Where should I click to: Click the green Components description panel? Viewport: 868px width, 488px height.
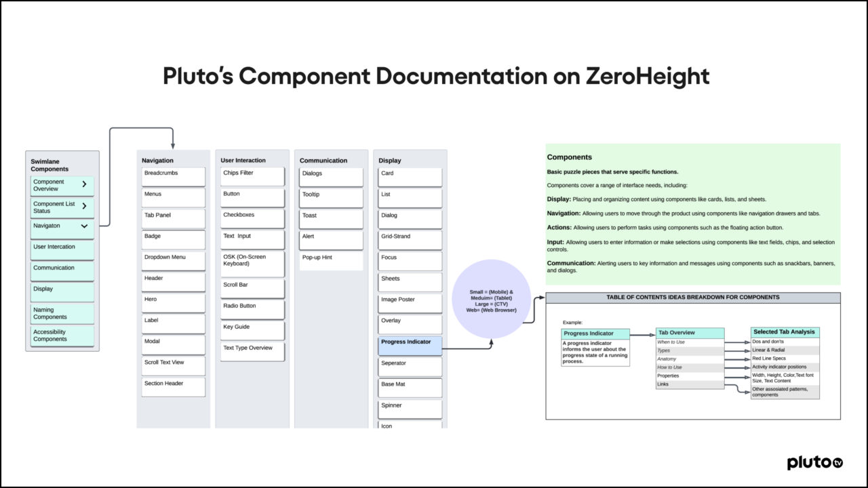tap(692, 213)
